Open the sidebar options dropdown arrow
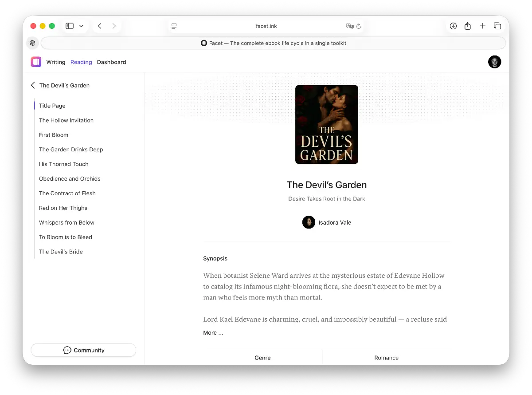 pyautogui.click(x=81, y=26)
